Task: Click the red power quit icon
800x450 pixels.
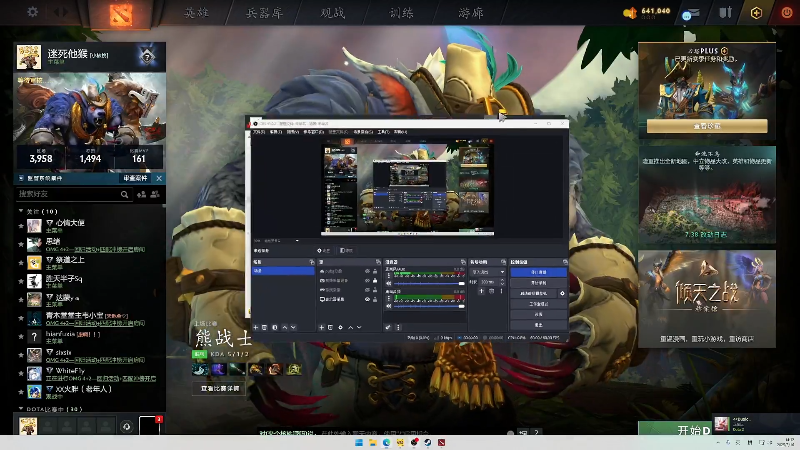Action: tap(787, 13)
